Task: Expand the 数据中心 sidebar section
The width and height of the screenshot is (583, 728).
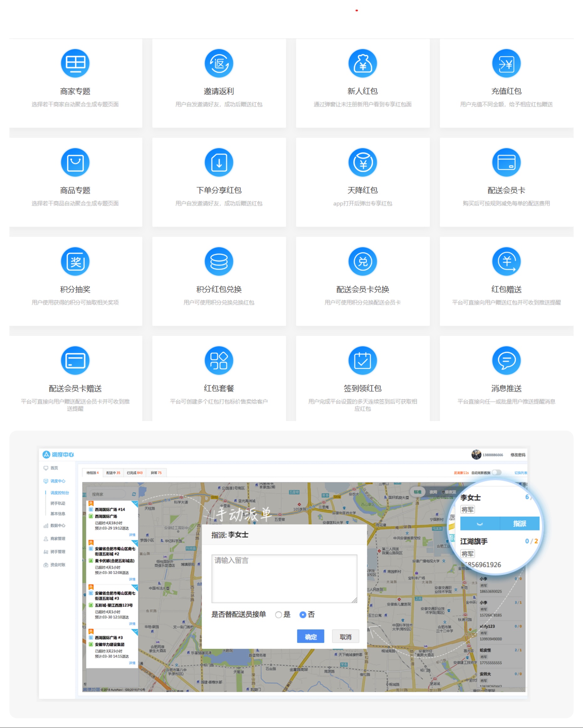Action: [58, 525]
